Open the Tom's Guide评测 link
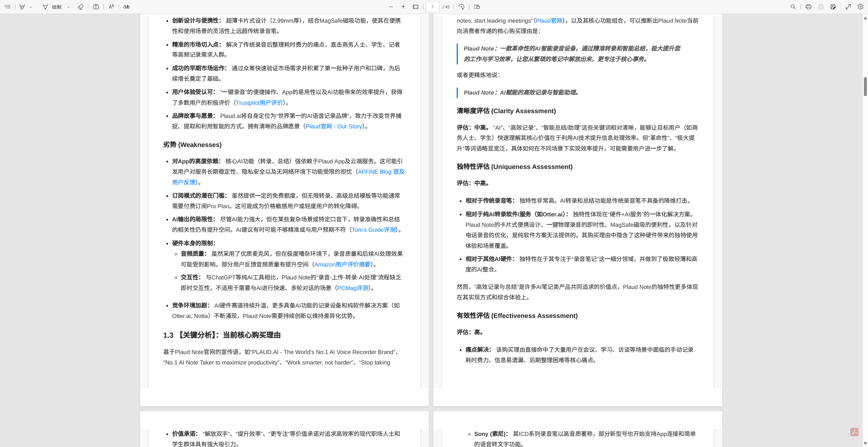Screen dimensions: 868x447 pyautogui.click(x=374, y=230)
